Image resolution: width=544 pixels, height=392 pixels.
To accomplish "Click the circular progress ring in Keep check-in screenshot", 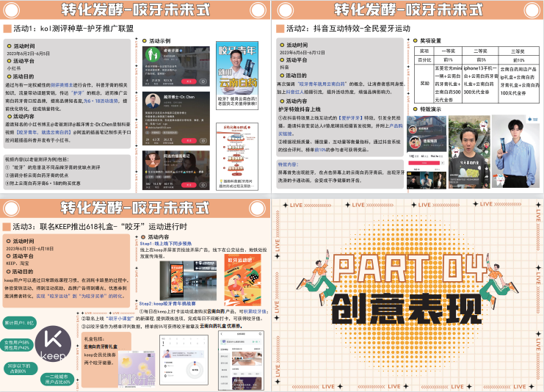I will (x=195, y=370).
